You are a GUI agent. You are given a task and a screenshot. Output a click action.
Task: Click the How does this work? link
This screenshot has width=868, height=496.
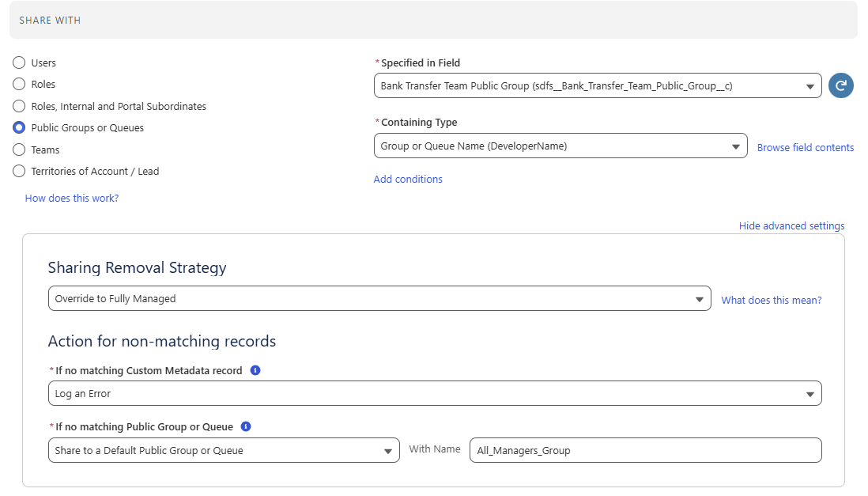[x=72, y=198]
